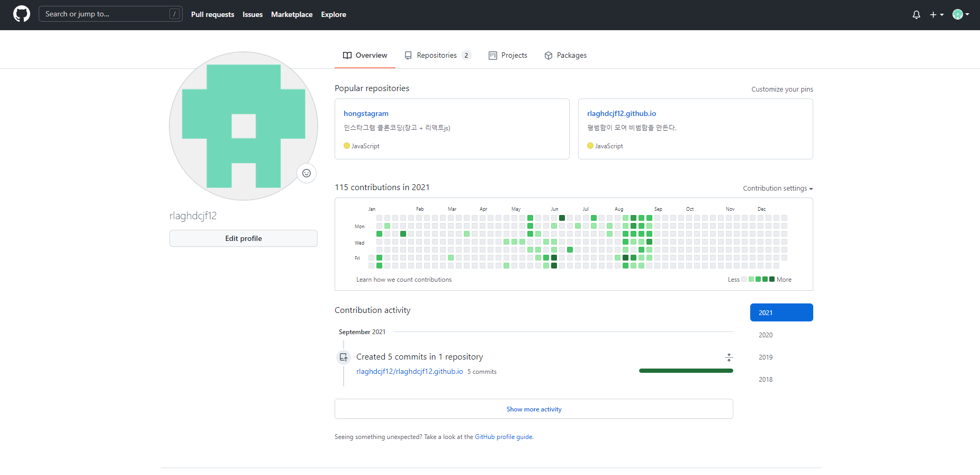Click the profile avatar image
Viewport: 980px width, 475px height.
(244, 126)
